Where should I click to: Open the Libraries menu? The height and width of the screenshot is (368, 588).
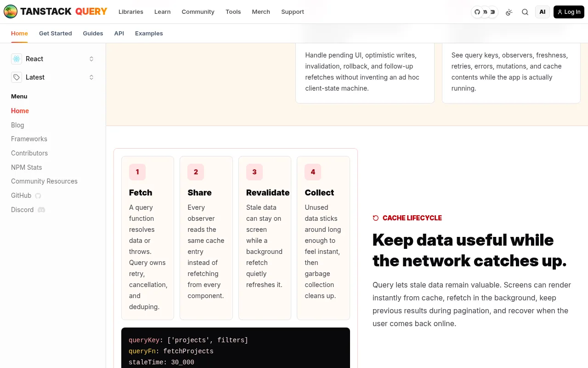pos(131,12)
